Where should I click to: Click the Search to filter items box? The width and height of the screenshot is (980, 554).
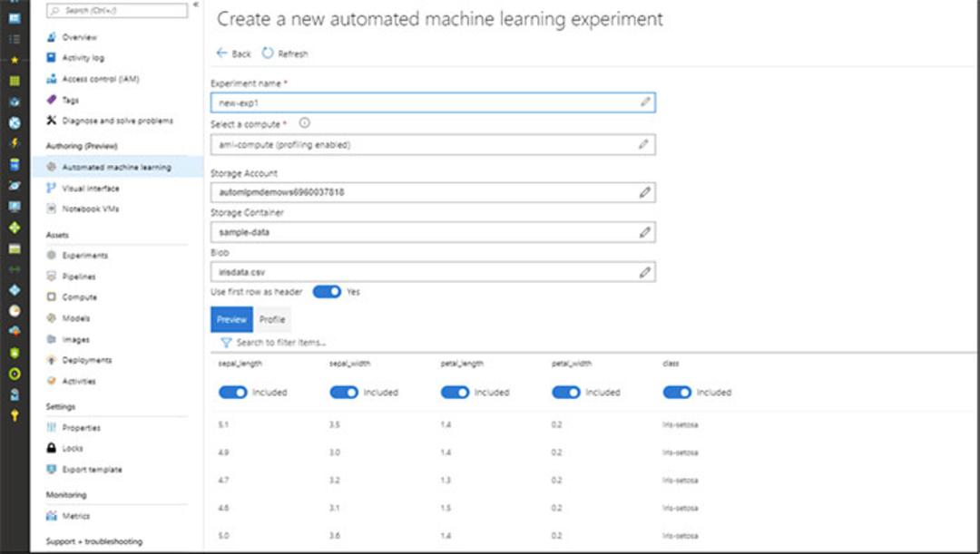pyautogui.click(x=281, y=342)
